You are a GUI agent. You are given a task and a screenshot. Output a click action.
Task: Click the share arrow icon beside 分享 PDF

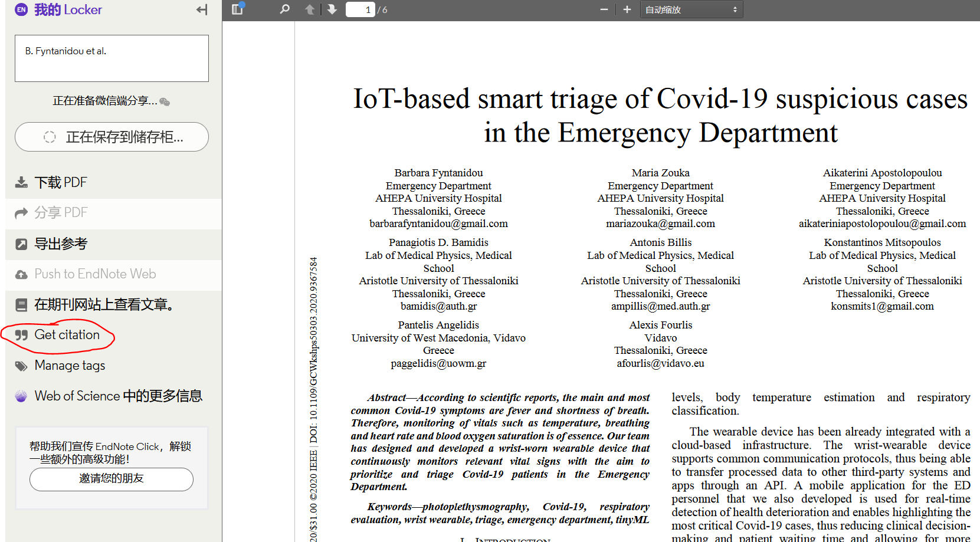(21, 213)
